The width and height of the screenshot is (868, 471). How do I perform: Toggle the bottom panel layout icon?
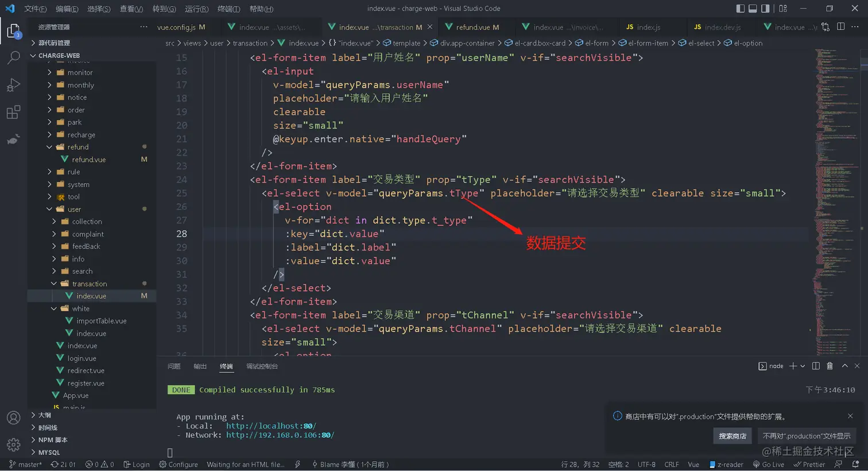753,9
